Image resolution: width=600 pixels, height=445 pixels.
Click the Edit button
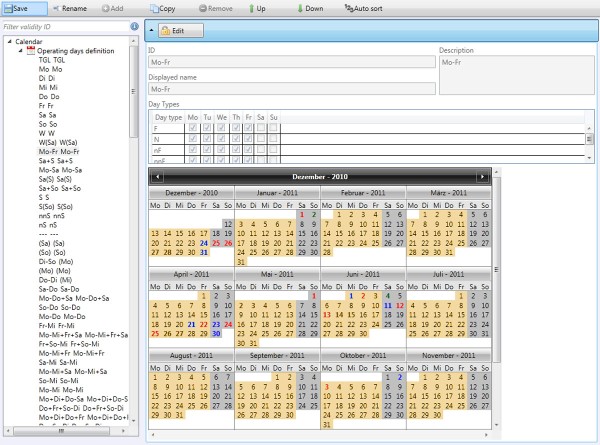tap(179, 31)
